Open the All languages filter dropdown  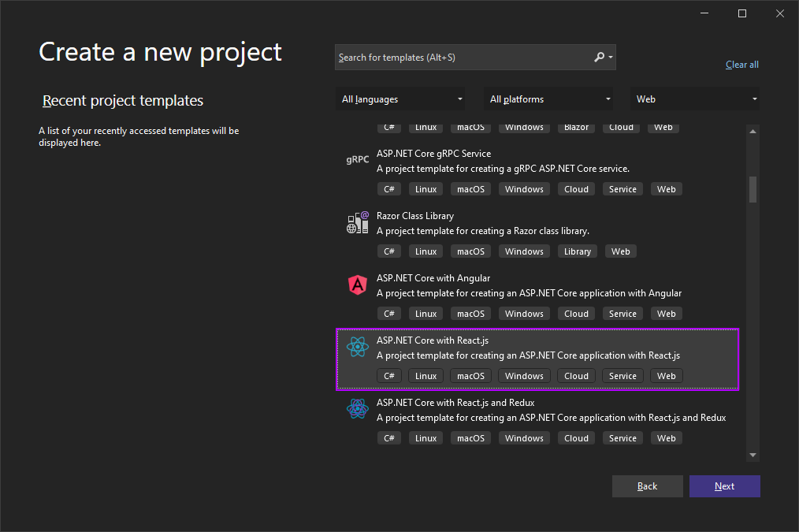(400, 99)
